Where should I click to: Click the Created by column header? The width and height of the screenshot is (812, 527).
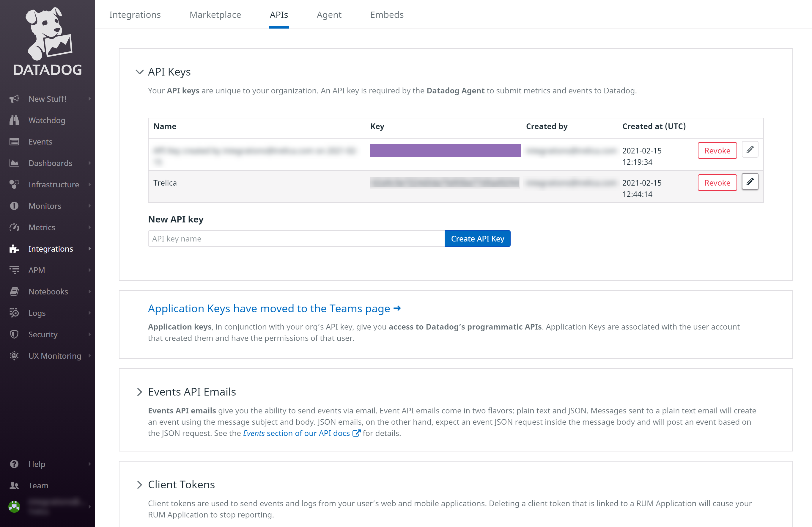(x=547, y=126)
